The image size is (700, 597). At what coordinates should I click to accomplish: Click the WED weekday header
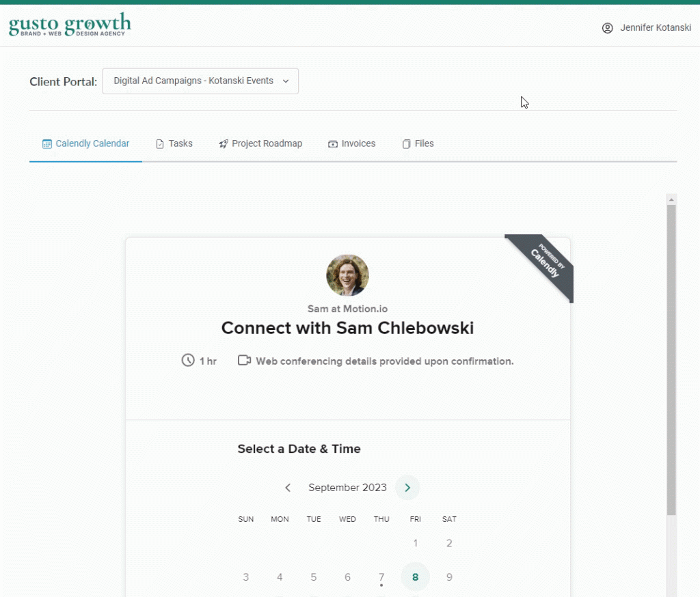[x=347, y=519]
